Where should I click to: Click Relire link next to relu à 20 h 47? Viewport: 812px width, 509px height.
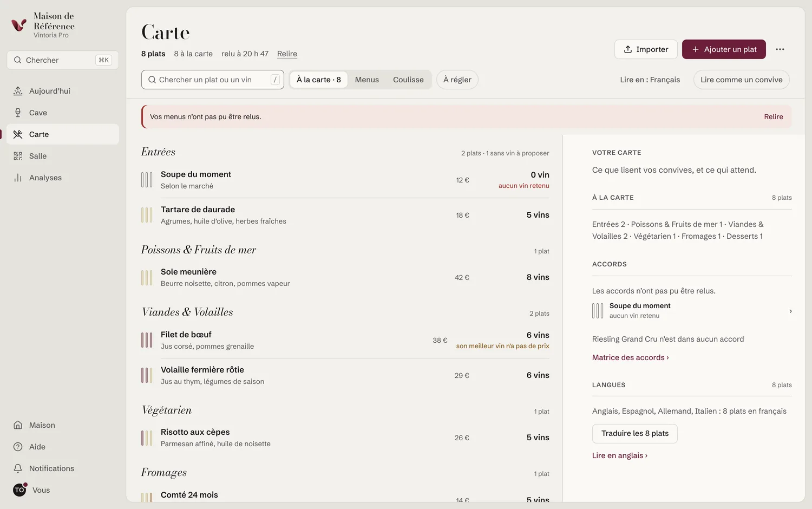[287, 54]
